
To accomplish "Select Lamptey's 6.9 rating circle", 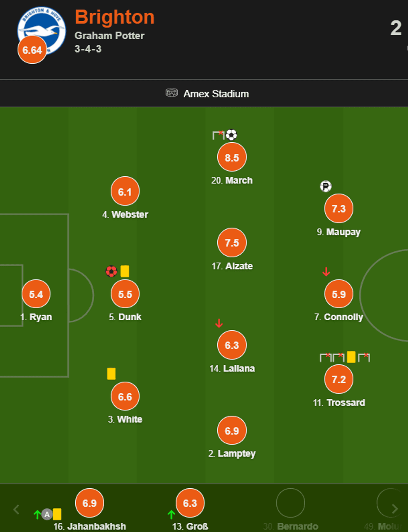I will coord(232,431).
